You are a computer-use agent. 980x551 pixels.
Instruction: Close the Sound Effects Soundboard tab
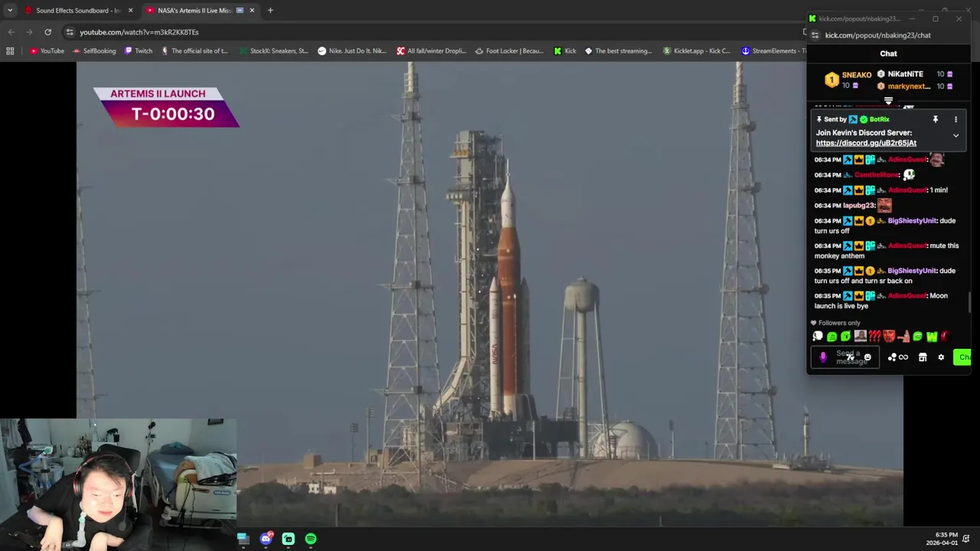pyautogui.click(x=130, y=10)
